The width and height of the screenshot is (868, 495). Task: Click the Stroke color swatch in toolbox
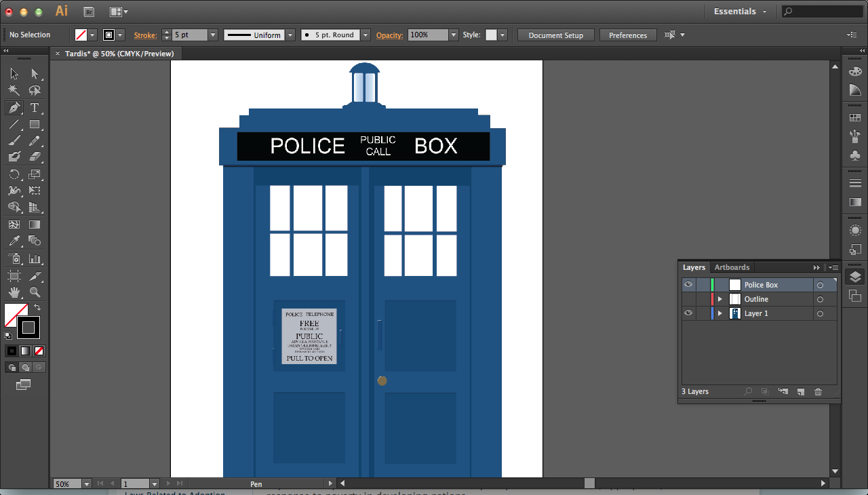(x=28, y=328)
